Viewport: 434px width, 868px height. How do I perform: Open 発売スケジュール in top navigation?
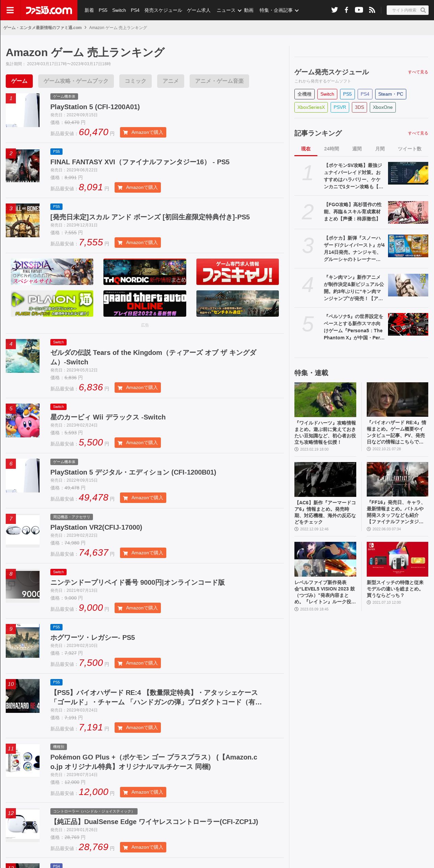[x=163, y=10]
